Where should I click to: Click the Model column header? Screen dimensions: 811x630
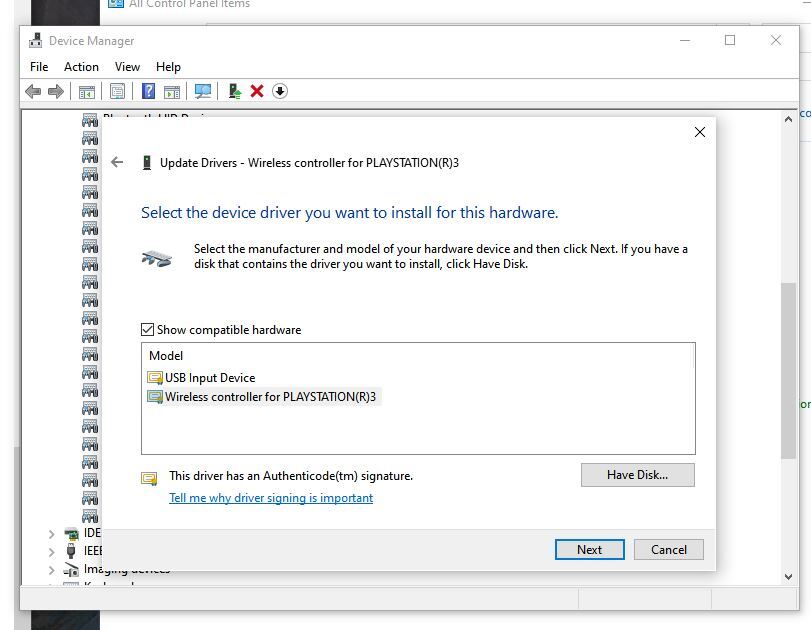coord(166,356)
